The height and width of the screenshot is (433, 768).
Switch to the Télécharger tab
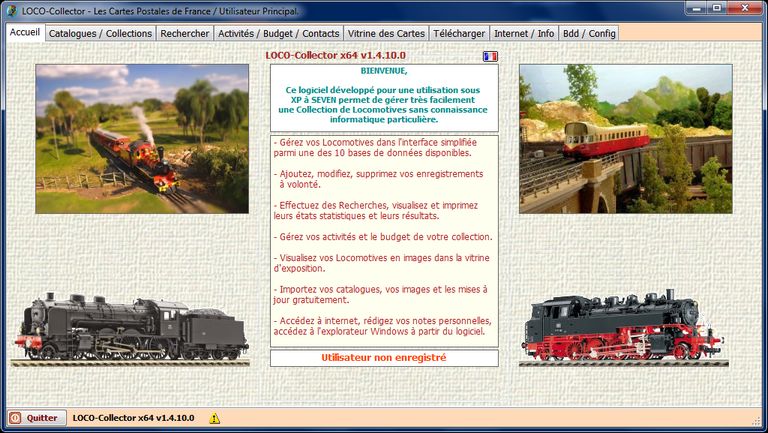pos(459,33)
